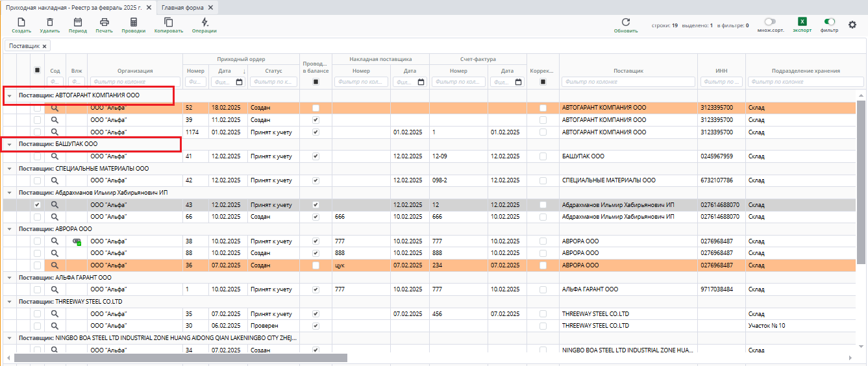Check the row checkbox for order 52

click(38, 108)
